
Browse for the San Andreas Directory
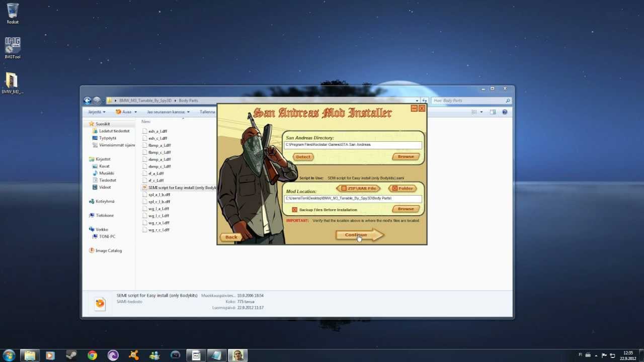tap(406, 157)
